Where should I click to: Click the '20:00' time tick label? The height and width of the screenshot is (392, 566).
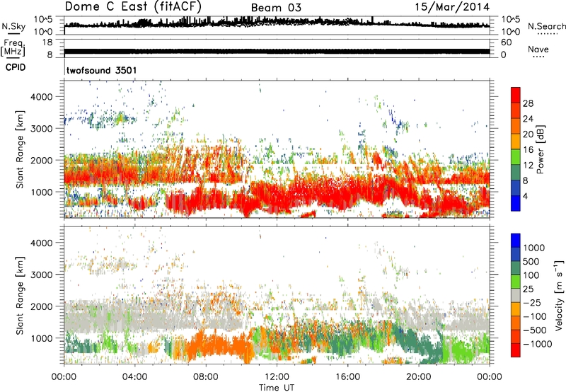[x=418, y=377]
